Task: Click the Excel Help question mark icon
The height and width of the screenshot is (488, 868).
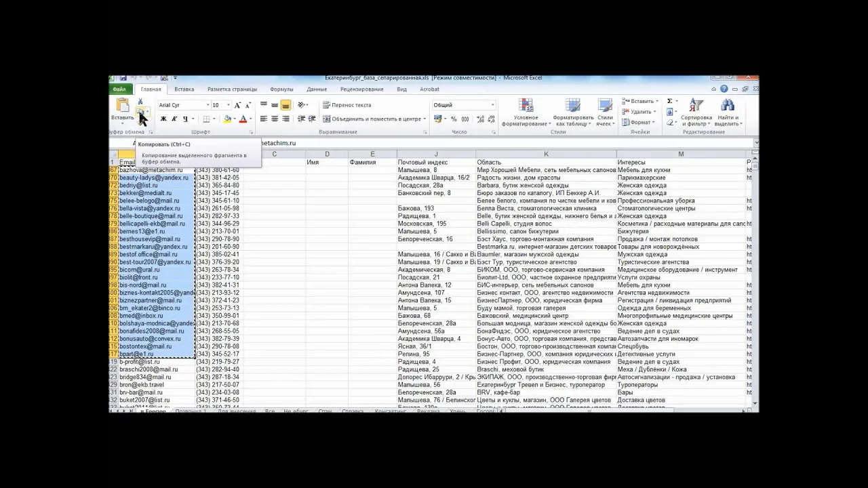Action: (724, 89)
